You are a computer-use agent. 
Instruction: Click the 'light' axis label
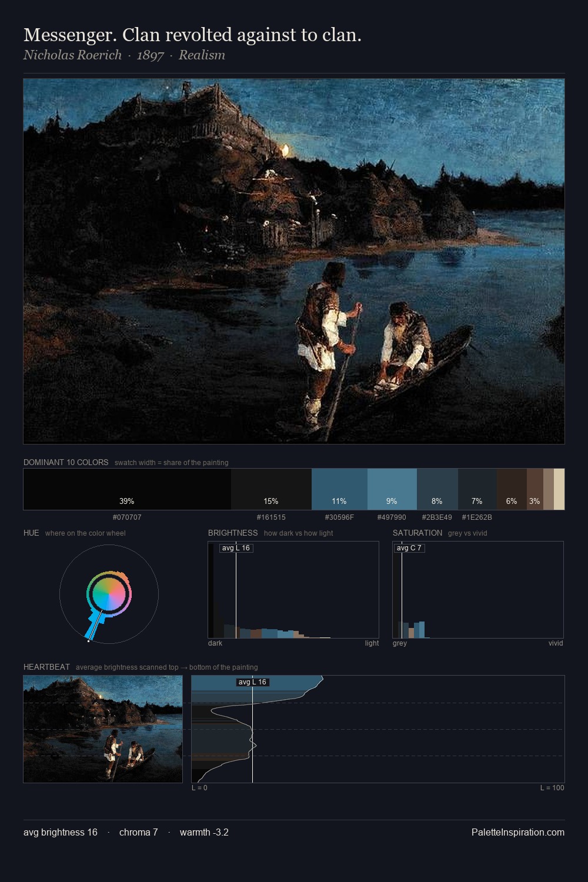(372, 643)
